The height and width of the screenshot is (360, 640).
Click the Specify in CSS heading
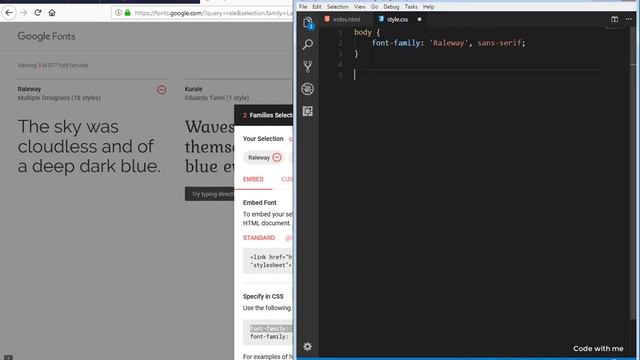click(x=263, y=296)
